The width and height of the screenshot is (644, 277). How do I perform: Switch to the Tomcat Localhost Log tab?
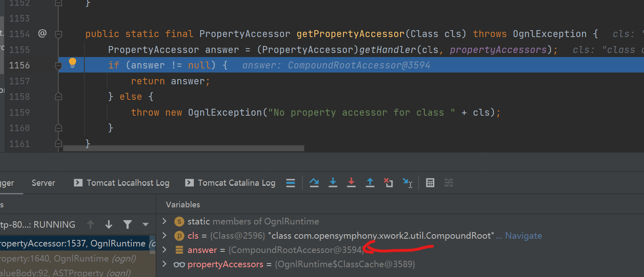121,183
